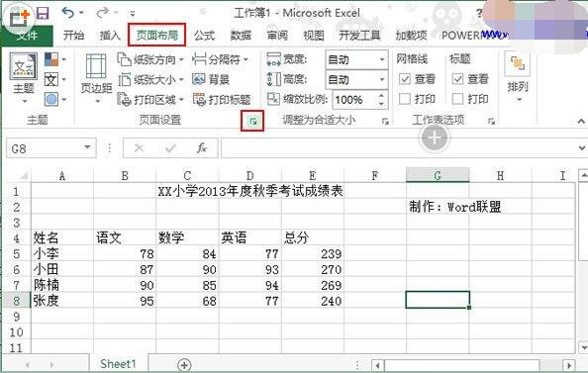Open Page Setup dialog launcher
The width and height of the screenshot is (588, 373).
point(252,121)
